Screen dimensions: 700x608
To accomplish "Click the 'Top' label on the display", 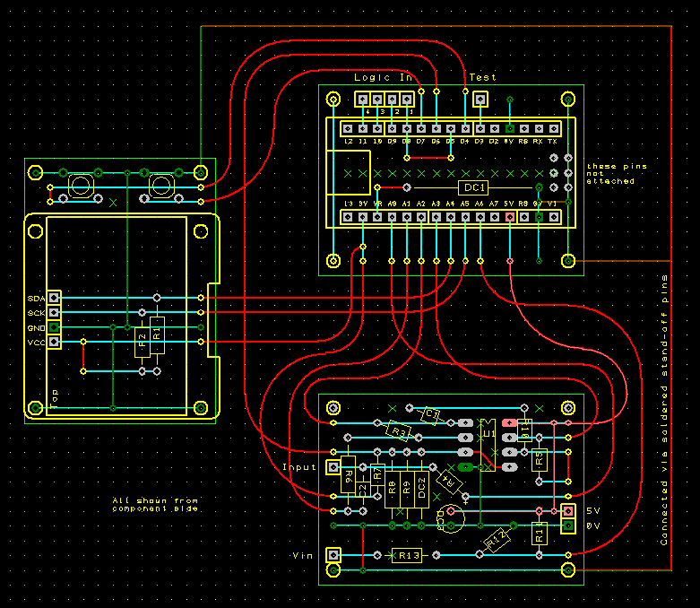I will [x=55, y=398].
